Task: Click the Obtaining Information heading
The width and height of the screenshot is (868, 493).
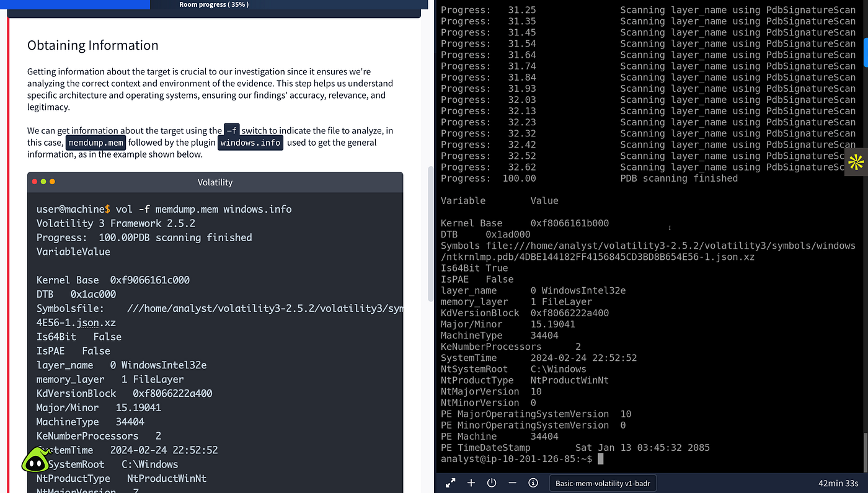Action: (93, 45)
